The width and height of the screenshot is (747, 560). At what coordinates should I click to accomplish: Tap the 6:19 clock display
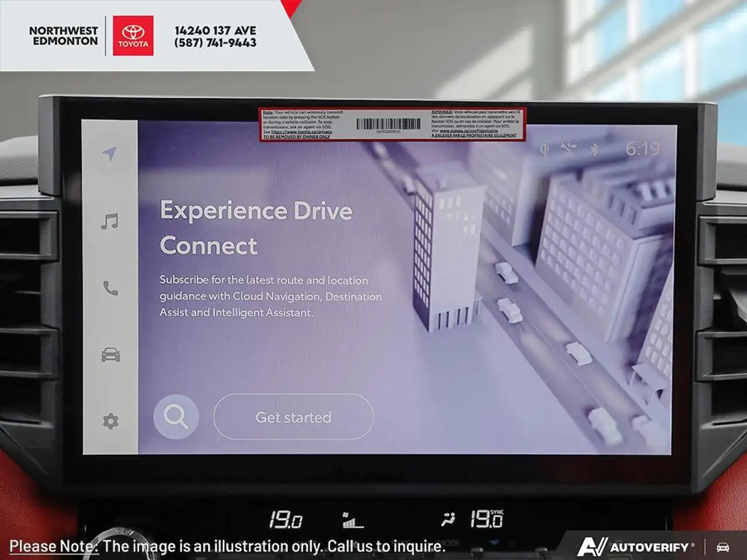pyautogui.click(x=643, y=149)
